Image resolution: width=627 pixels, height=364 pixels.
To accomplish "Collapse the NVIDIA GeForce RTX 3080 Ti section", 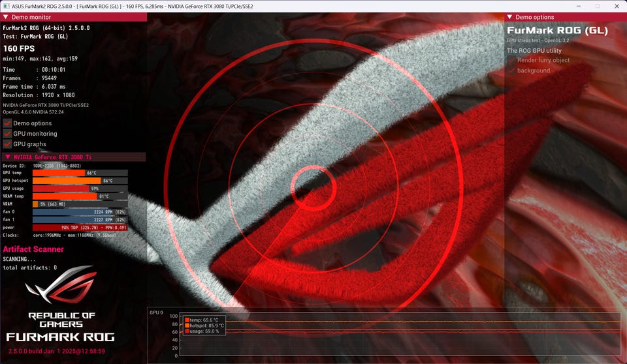I will coord(8,157).
